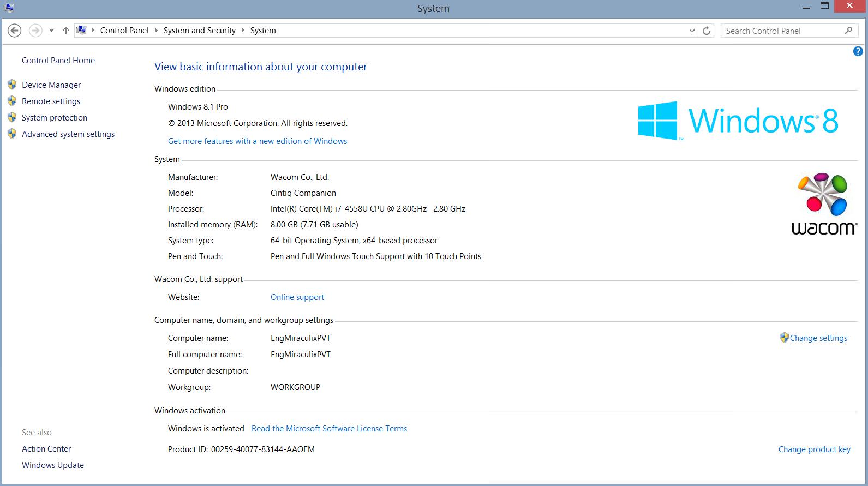Open address bar history dropdown
Screen dimensions: 868x486
[x=692, y=31]
